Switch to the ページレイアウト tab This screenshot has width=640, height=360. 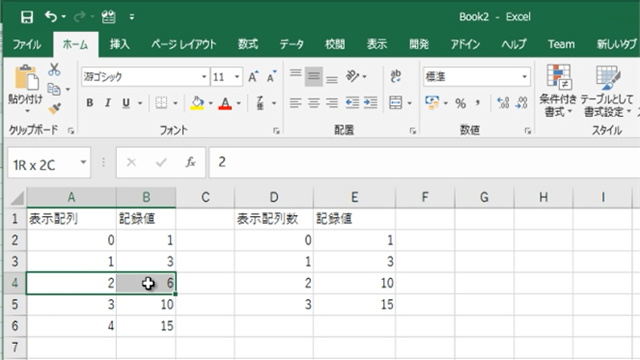coord(184,44)
